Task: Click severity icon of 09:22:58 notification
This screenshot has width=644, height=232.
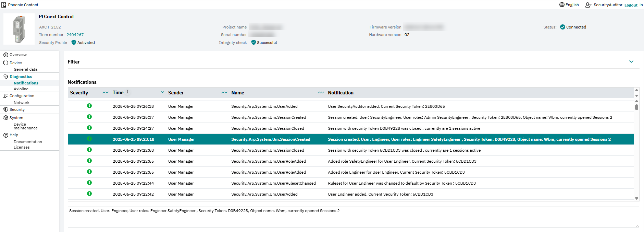Action: (89, 150)
